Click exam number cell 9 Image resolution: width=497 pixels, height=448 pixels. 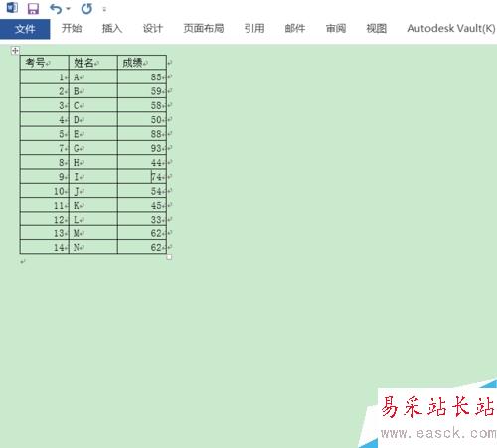point(45,177)
